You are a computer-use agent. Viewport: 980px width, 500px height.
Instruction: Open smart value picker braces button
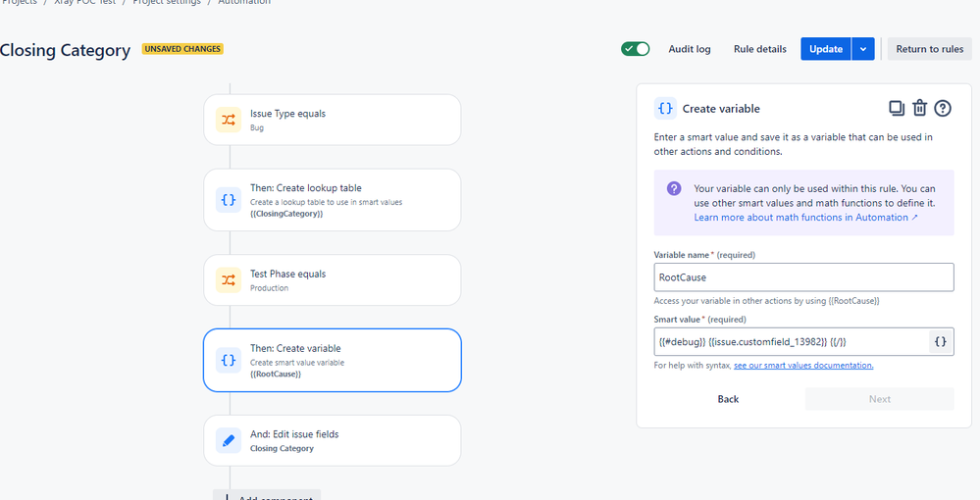click(941, 341)
